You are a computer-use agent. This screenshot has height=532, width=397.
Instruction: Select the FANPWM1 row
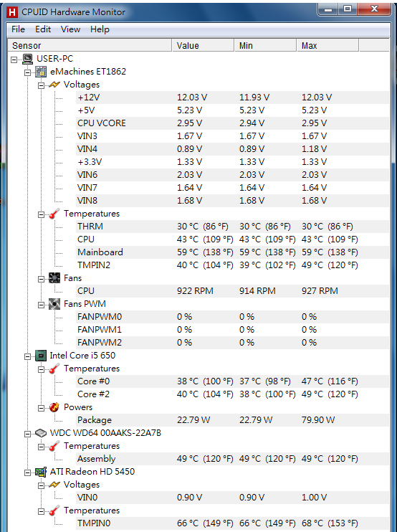click(x=233, y=329)
